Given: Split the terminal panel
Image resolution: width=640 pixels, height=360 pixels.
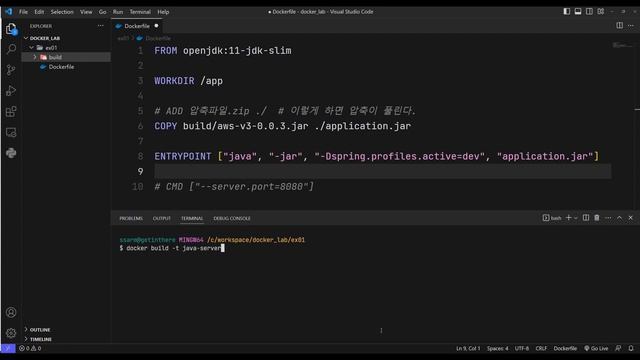Looking at the screenshot, I should [586, 218].
